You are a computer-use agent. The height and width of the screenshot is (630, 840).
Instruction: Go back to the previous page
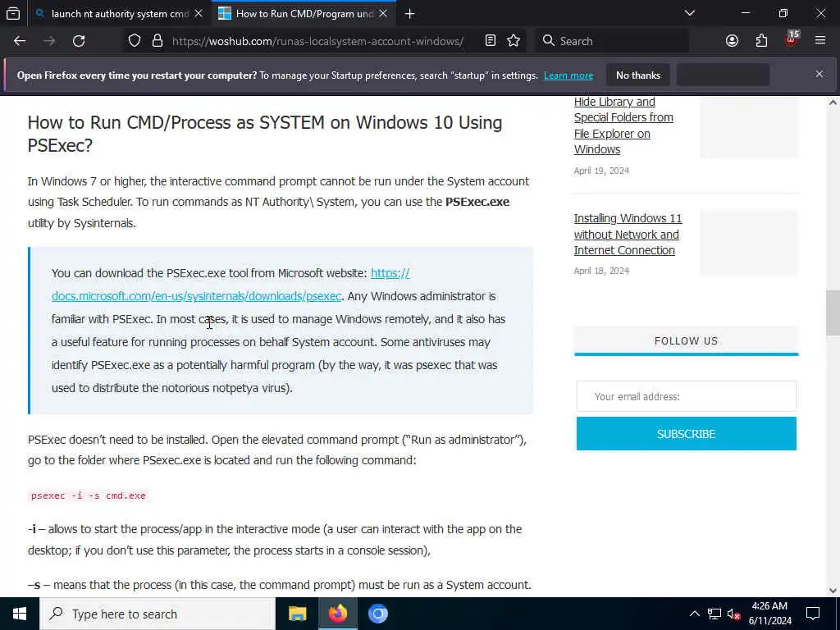coord(20,41)
